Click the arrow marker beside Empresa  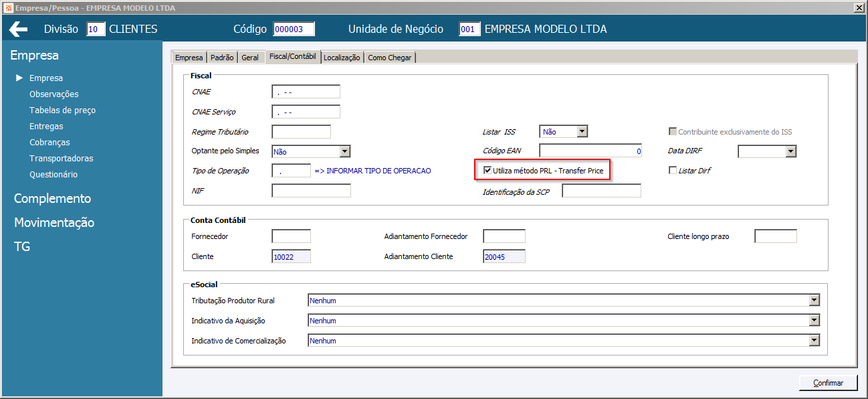pyautogui.click(x=19, y=78)
